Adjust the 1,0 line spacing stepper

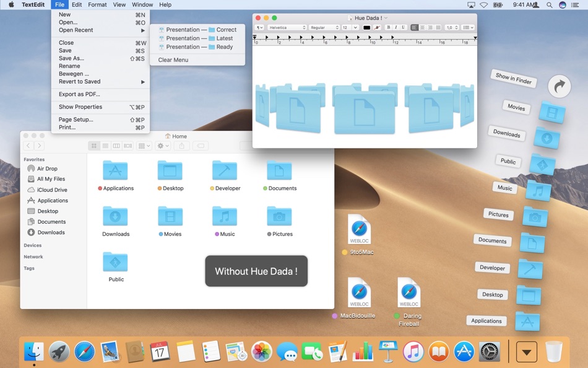coord(452,27)
